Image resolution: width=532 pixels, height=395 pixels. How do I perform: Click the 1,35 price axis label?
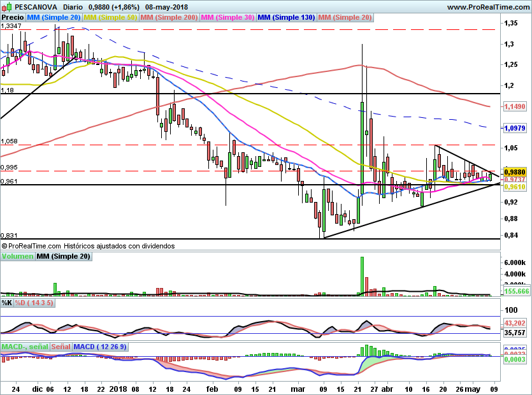click(x=511, y=23)
